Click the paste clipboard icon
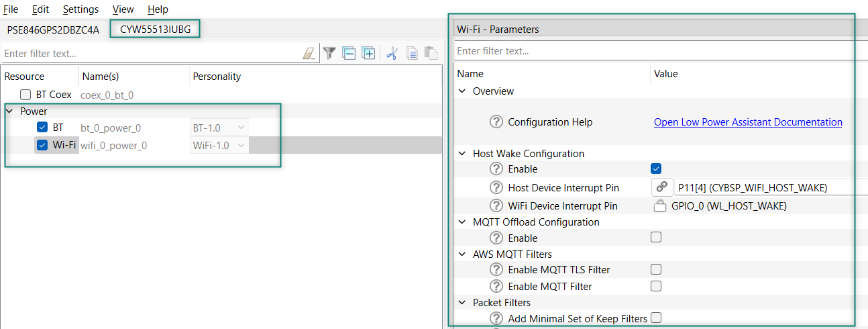868x329 pixels. [431, 54]
